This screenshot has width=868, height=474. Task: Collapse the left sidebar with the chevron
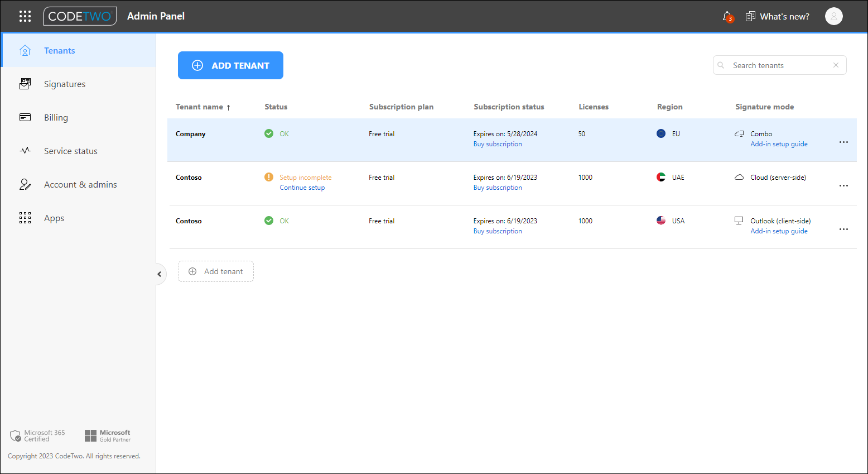pos(160,274)
